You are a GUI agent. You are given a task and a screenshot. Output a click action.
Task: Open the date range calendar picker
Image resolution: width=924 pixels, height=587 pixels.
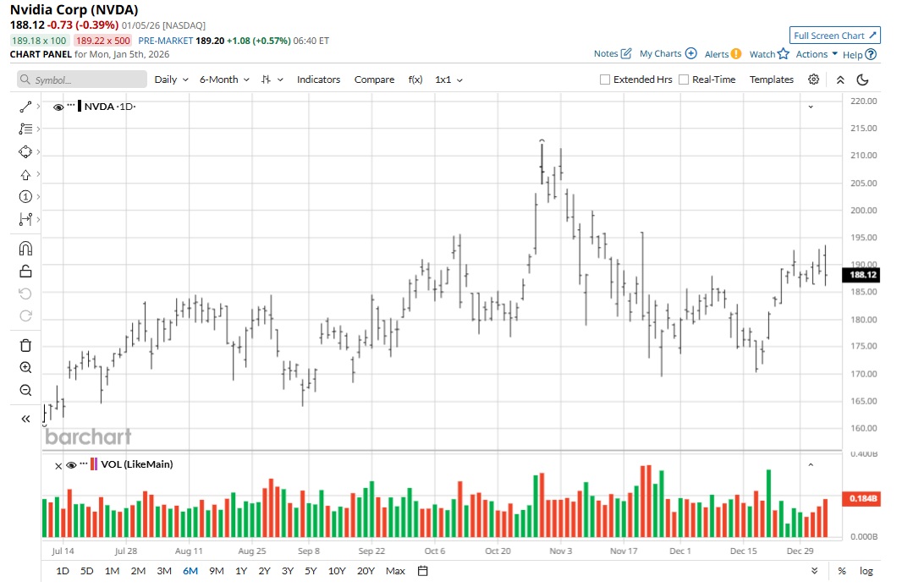click(422, 571)
